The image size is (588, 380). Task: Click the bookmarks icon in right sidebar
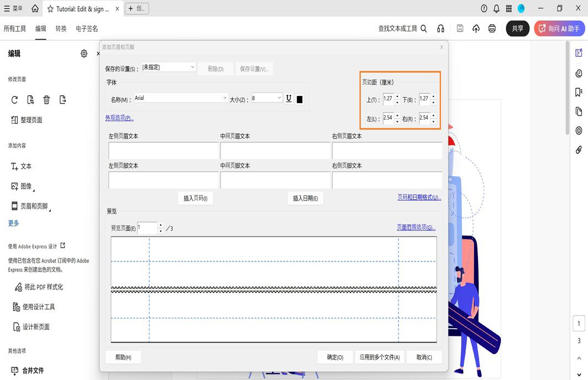[x=578, y=92]
